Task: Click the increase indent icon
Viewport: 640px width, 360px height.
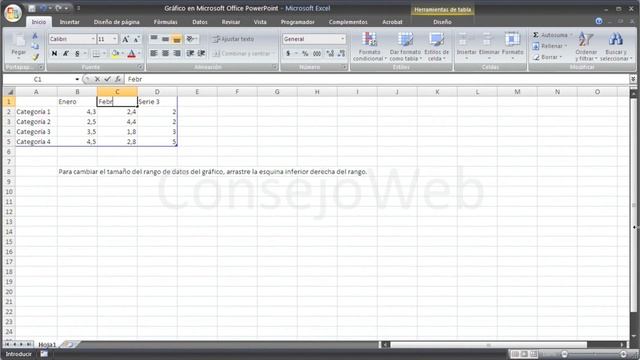Action: (201, 53)
